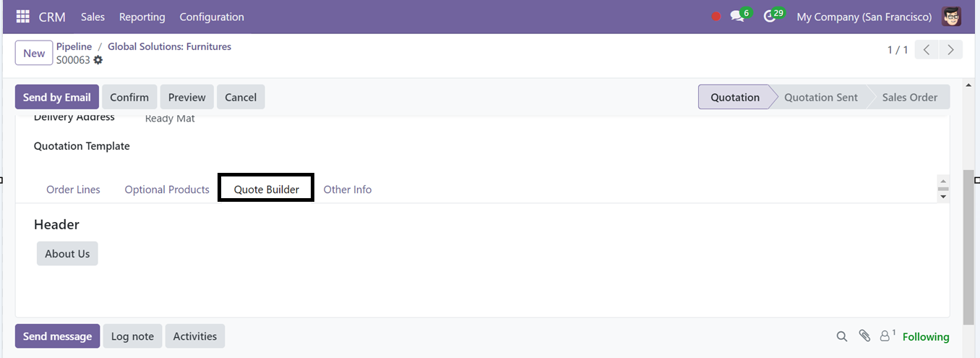Toggle the Following status
Screen dimensions: 980x358
[926, 337]
